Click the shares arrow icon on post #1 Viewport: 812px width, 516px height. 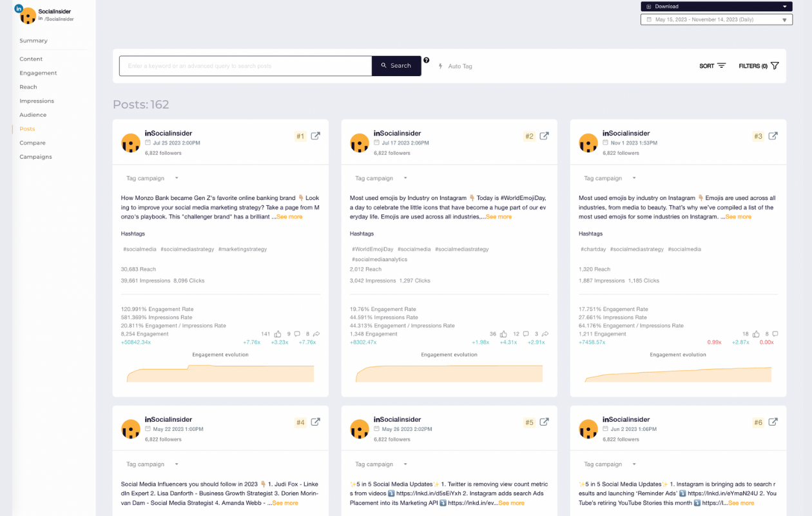316,334
